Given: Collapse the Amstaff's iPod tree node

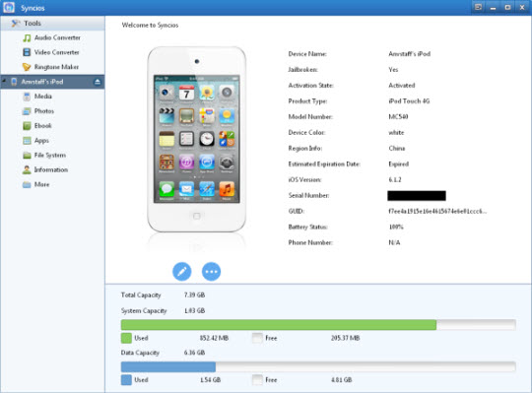Looking at the screenshot, I should coord(4,81).
